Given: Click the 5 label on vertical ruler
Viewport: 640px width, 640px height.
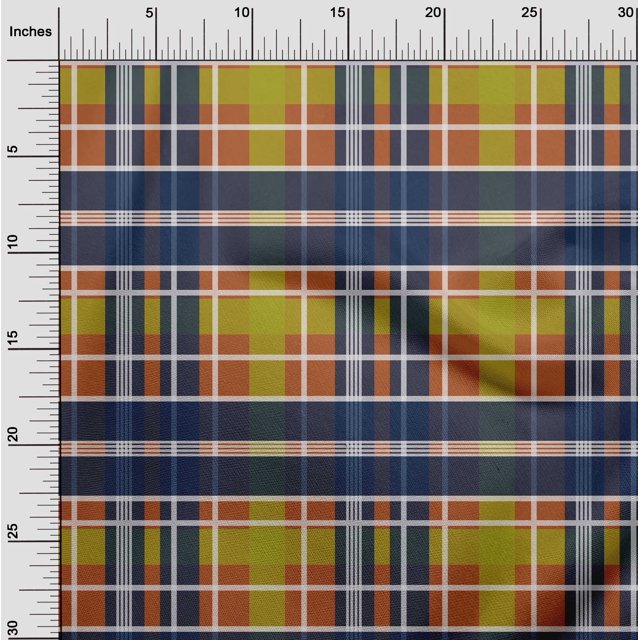Looking at the screenshot, I should coord(13,149).
